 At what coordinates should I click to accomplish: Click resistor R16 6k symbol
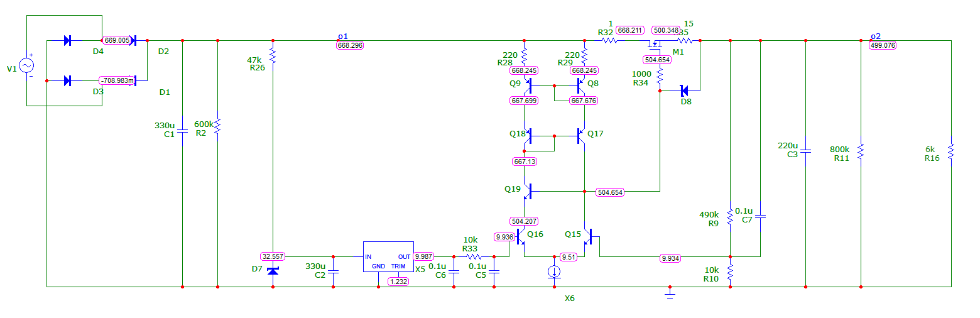951,151
